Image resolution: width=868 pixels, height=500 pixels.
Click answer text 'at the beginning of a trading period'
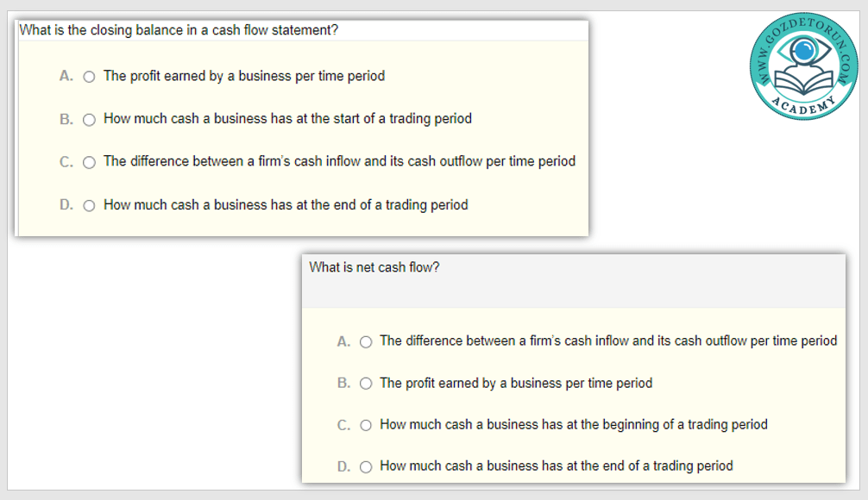pyautogui.click(x=574, y=424)
